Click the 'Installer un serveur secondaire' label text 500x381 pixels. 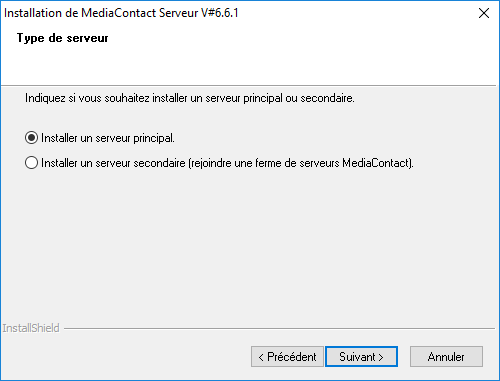pyautogui.click(x=113, y=163)
